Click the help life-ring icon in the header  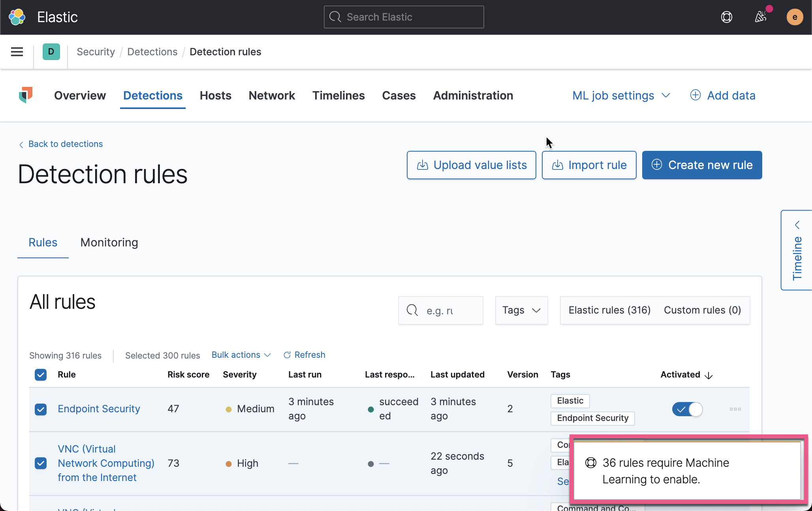pyautogui.click(x=726, y=17)
